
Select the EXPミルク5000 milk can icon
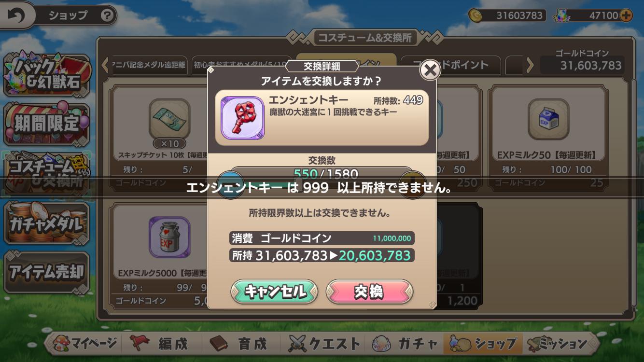point(169,237)
